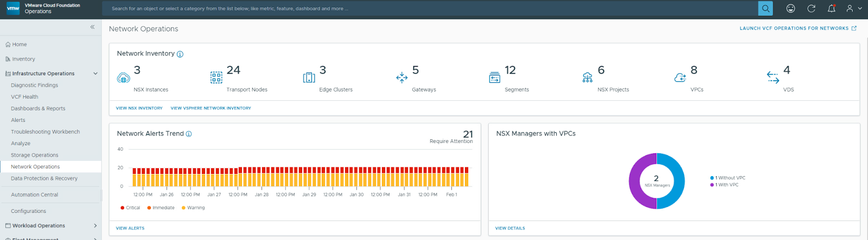This screenshot has height=240, width=868.
Task: Open Dashboards & Reports
Action: [38, 108]
